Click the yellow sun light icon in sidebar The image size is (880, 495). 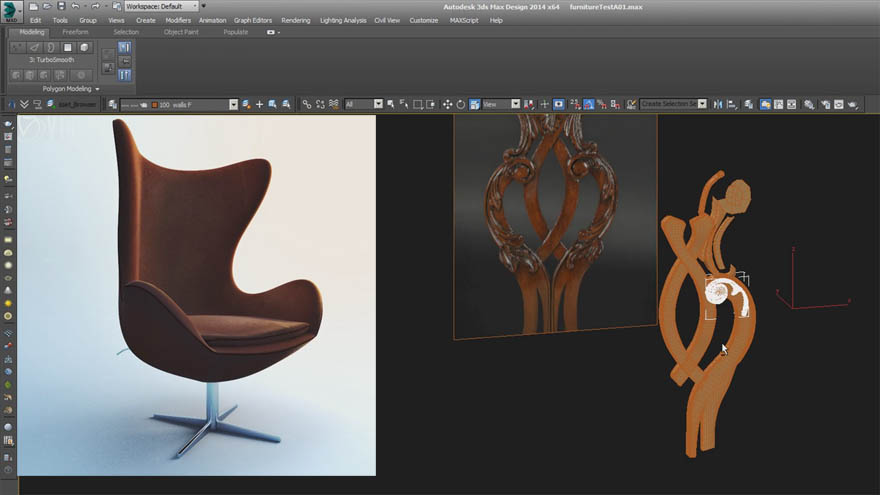[x=8, y=304]
